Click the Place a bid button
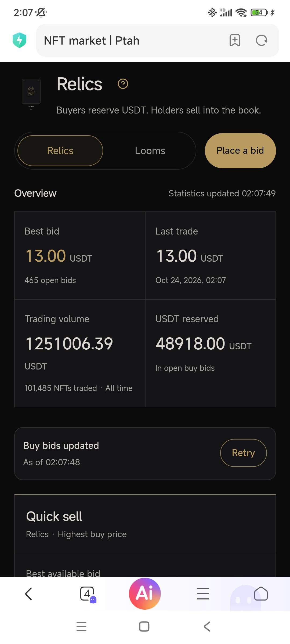Screen dimensions: 290x644 point(240,151)
